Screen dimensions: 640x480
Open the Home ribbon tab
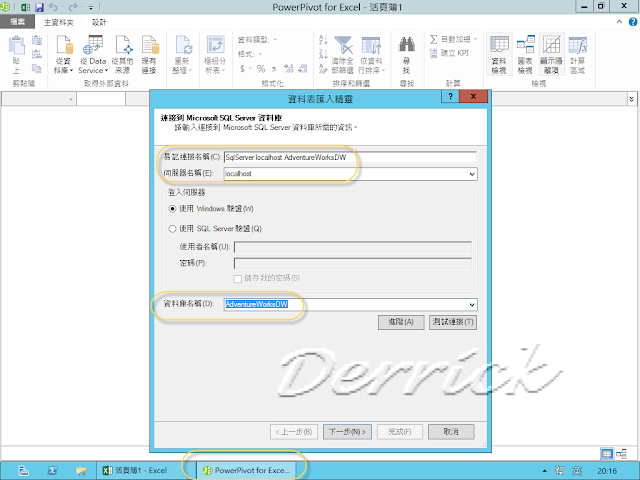click(x=58, y=22)
